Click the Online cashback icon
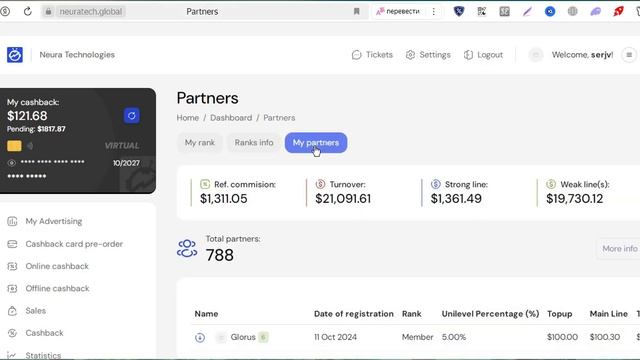640x360 pixels. click(12, 266)
